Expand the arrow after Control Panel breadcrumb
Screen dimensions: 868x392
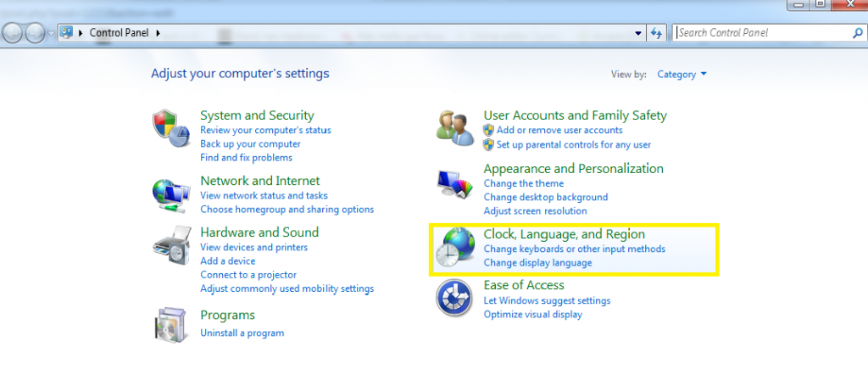[x=159, y=33]
